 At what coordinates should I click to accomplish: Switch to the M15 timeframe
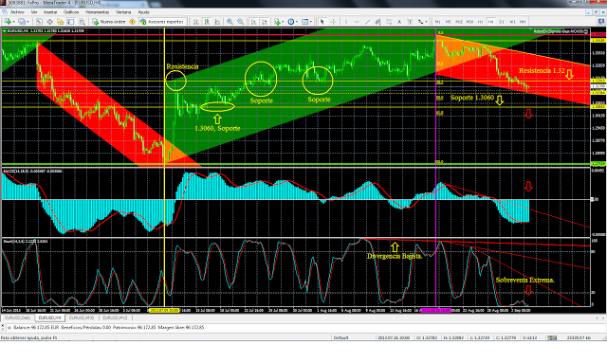coord(459,22)
